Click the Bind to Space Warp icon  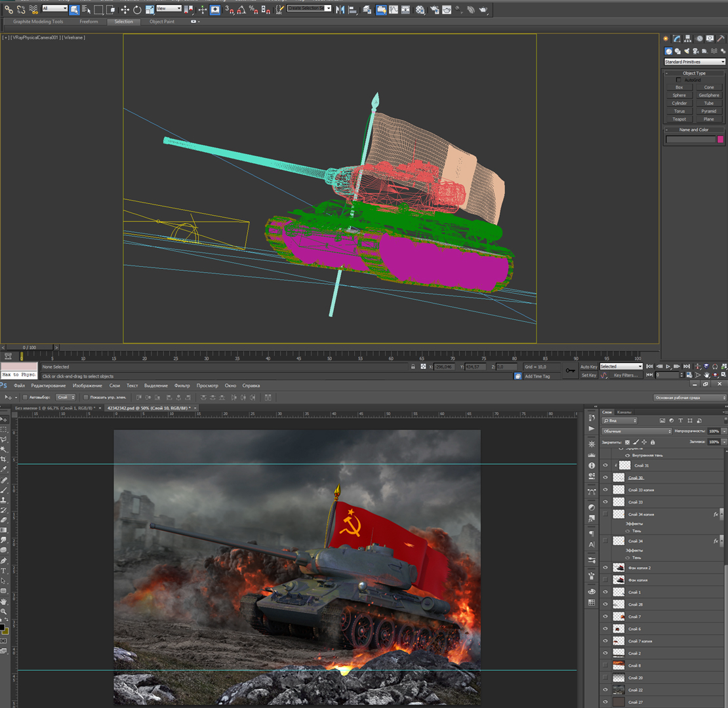33,9
